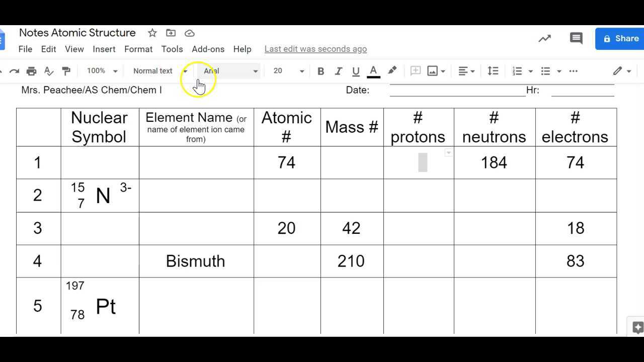Insert a comment from the toolbar

coord(415,71)
